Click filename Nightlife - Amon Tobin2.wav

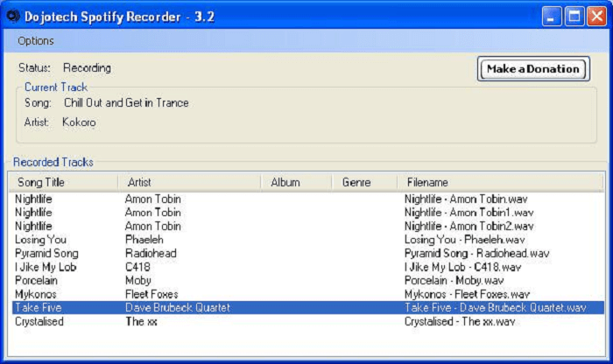click(x=469, y=226)
